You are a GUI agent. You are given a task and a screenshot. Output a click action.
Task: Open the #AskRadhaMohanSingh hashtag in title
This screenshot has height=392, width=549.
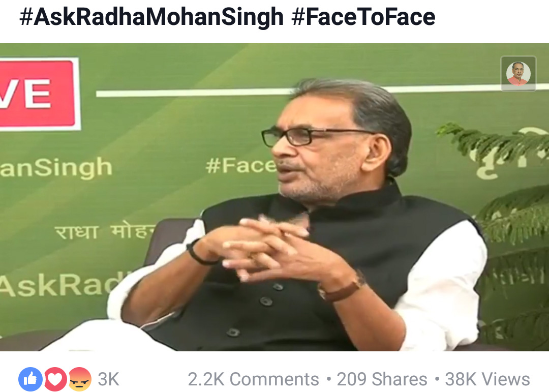click(x=151, y=17)
